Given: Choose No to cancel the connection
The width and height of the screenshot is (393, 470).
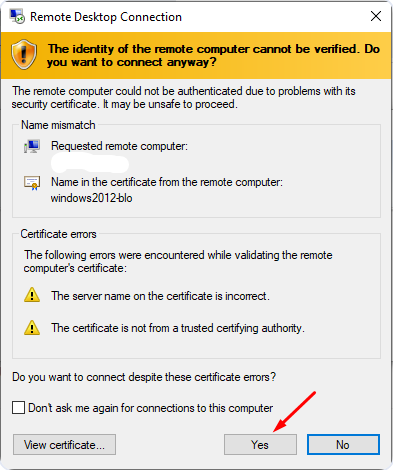Looking at the screenshot, I should (343, 444).
